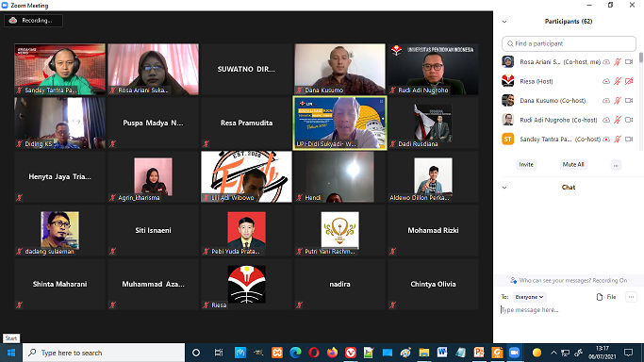Click the search icon in Find a participant

tap(510, 43)
